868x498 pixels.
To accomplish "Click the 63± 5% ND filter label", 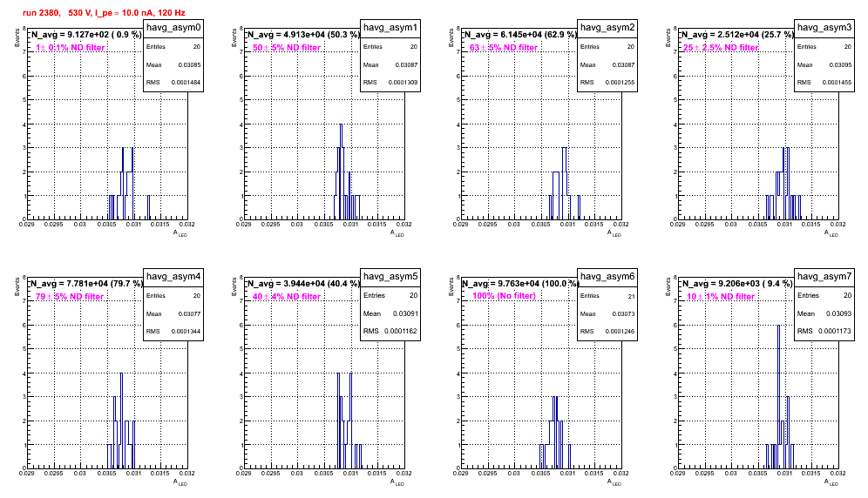I will [x=504, y=48].
